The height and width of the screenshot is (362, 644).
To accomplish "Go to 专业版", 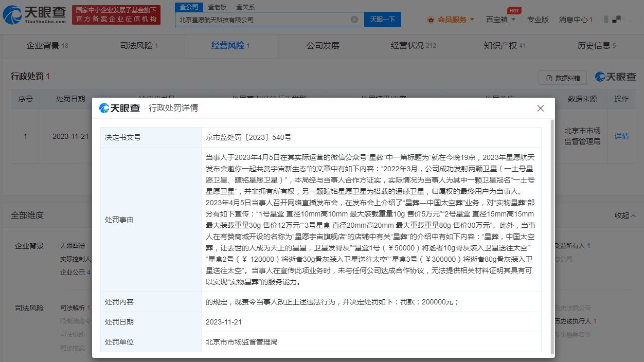I will tap(538, 20).
